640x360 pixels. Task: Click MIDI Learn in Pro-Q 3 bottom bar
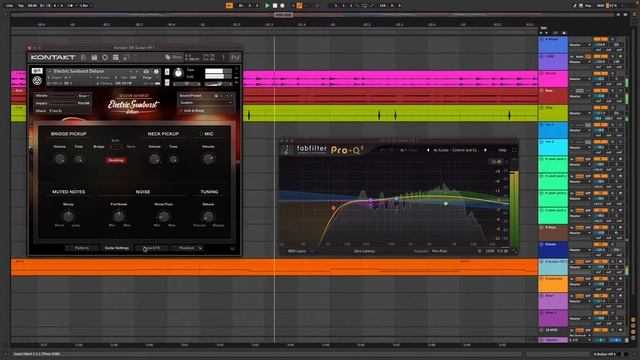coord(297,251)
